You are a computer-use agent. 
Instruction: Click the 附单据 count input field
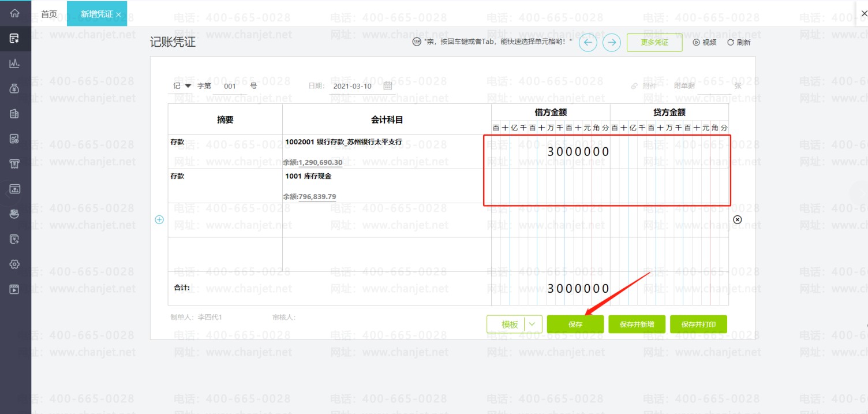click(x=714, y=86)
